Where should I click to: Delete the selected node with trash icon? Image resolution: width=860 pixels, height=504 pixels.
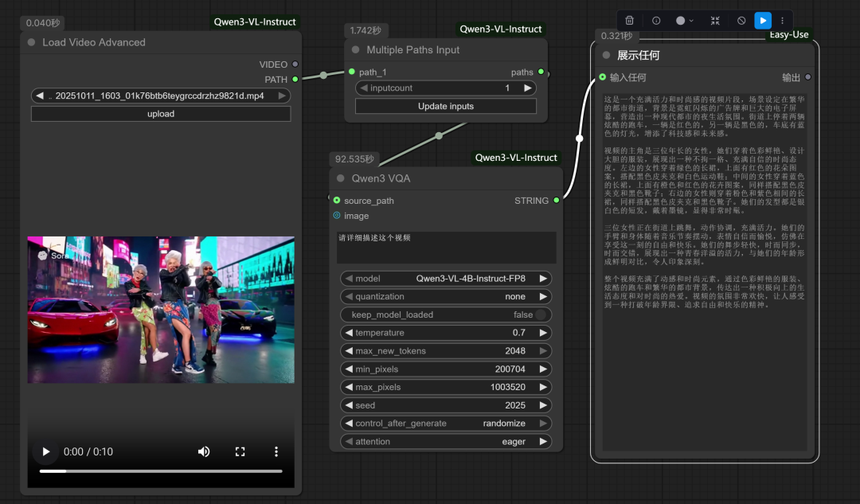tap(630, 21)
